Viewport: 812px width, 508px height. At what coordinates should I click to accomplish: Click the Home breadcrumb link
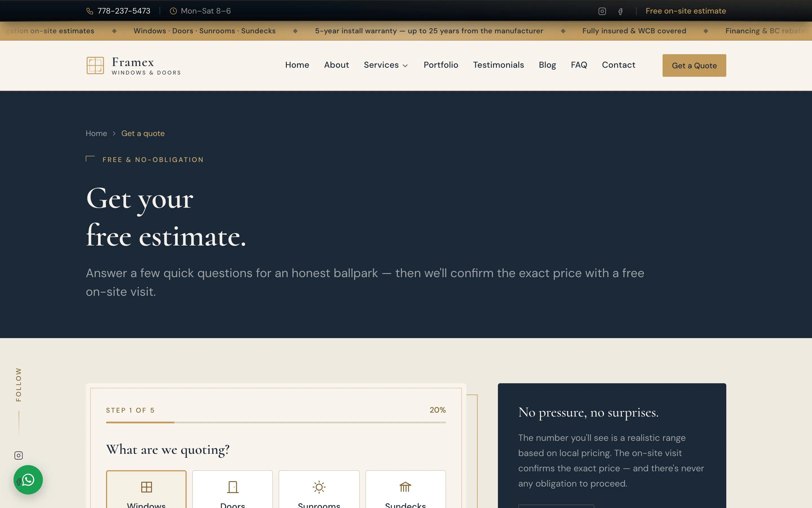tap(96, 133)
